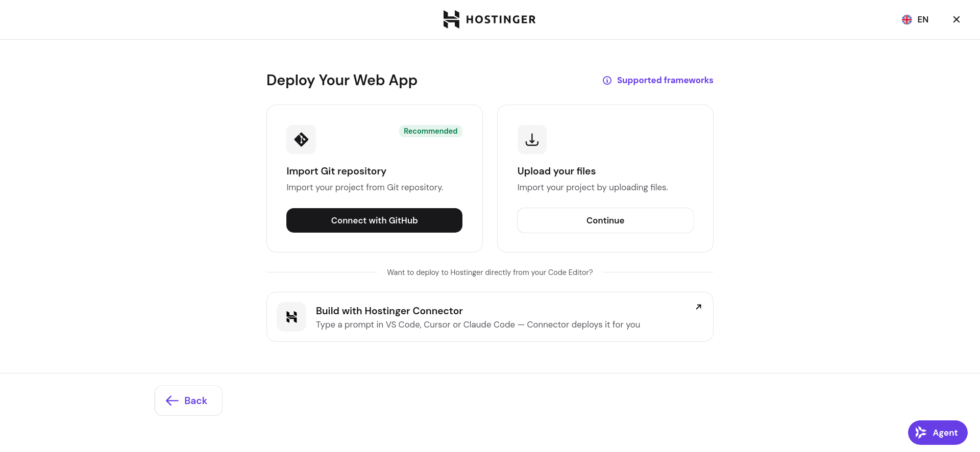The height and width of the screenshot is (452, 980).
Task: Click the info icon beside Supported frameworks
Action: [607, 80]
